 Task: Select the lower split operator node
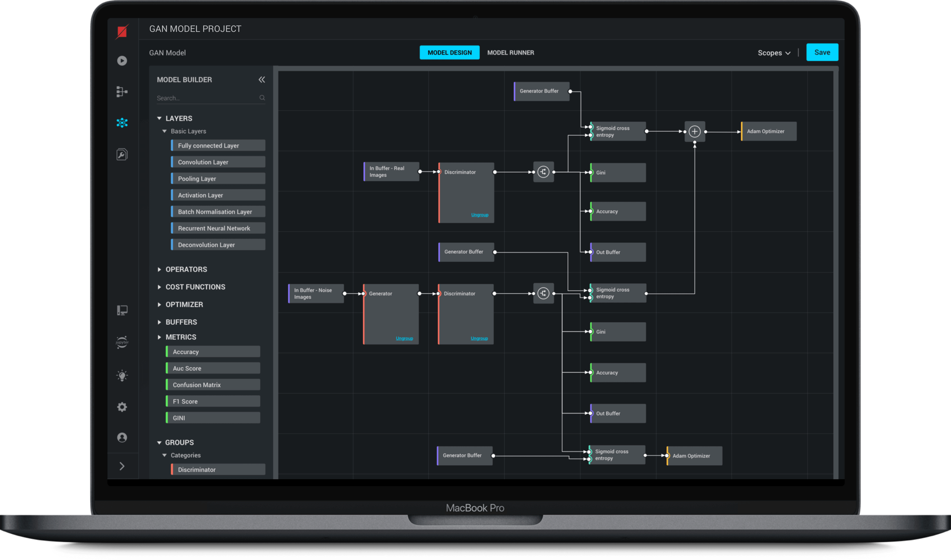(544, 294)
